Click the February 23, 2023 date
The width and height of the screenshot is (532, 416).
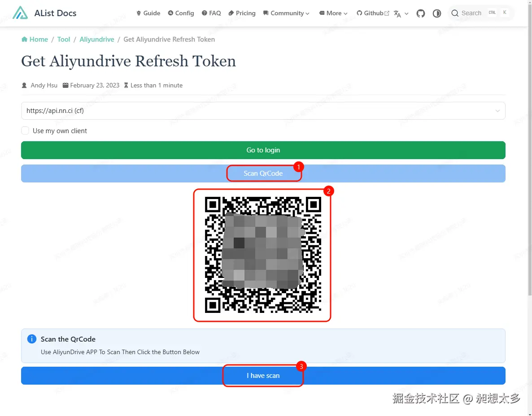[95, 86]
